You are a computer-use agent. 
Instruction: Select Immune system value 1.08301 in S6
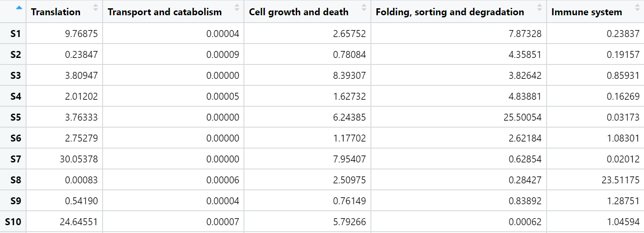point(623,138)
